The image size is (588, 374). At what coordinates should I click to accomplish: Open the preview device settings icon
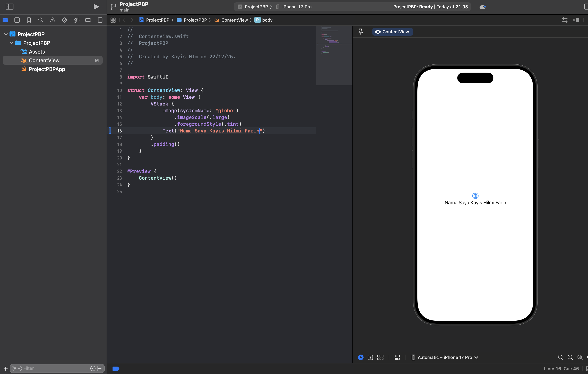coord(397,357)
